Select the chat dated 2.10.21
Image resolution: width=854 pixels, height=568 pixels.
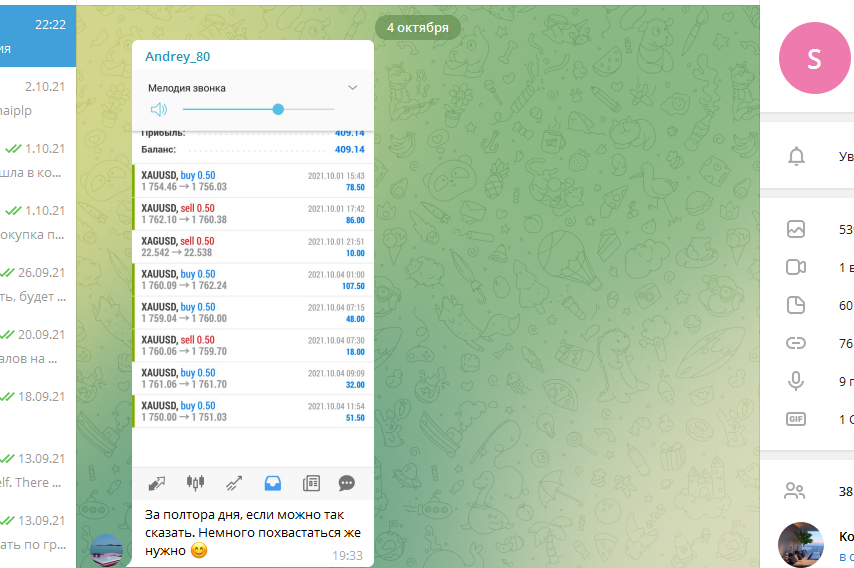point(38,98)
